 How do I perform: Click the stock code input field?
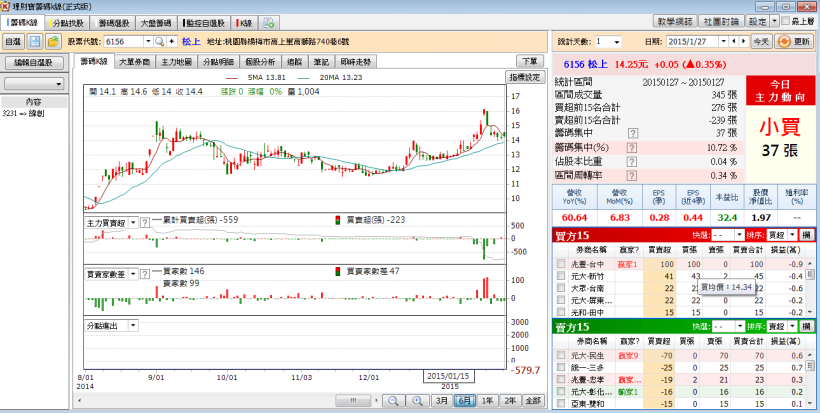(123, 41)
